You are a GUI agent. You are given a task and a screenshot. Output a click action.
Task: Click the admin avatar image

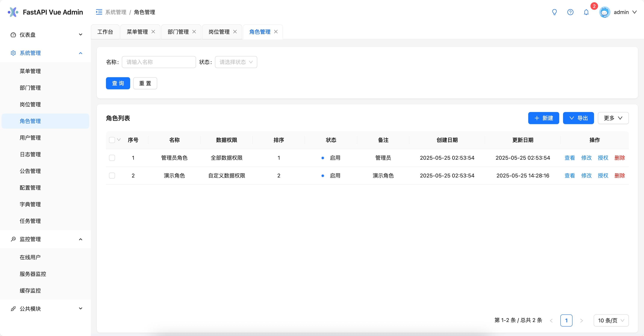(604, 12)
